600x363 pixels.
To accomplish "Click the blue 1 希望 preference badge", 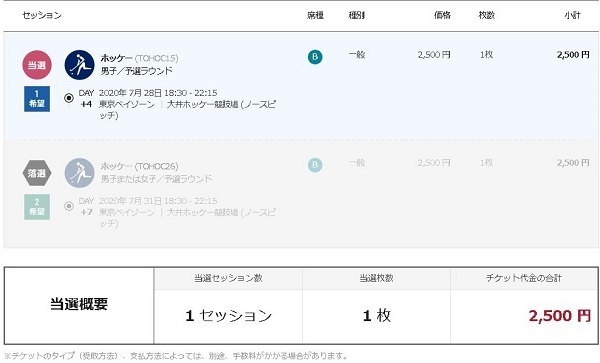I will pyautogui.click(x=37, y=99).
